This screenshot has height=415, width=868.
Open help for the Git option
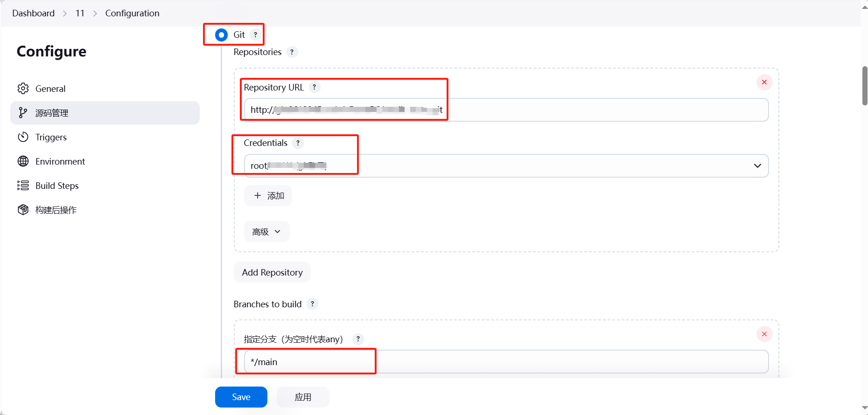click(255, 35)
